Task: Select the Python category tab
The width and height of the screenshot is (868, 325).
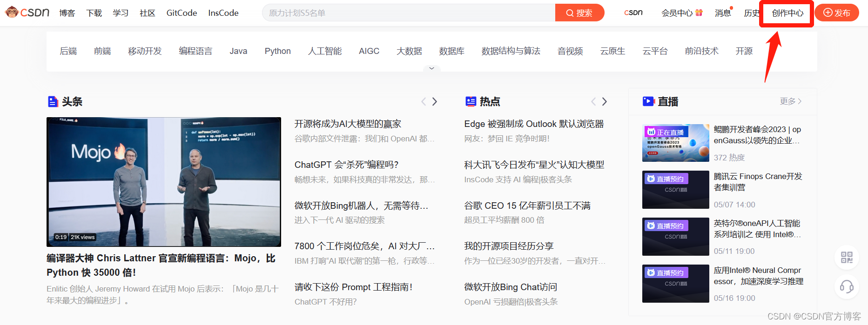Action: point(278,51)
